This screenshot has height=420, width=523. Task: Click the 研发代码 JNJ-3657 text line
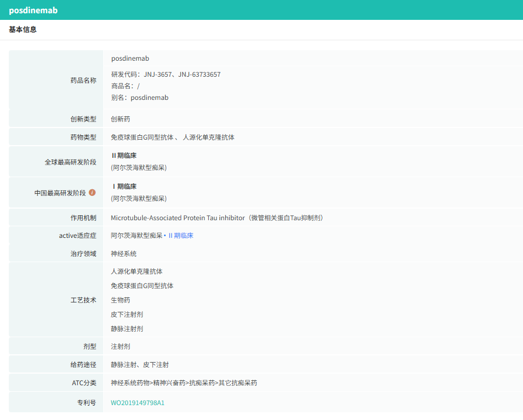tap(166, 75)
